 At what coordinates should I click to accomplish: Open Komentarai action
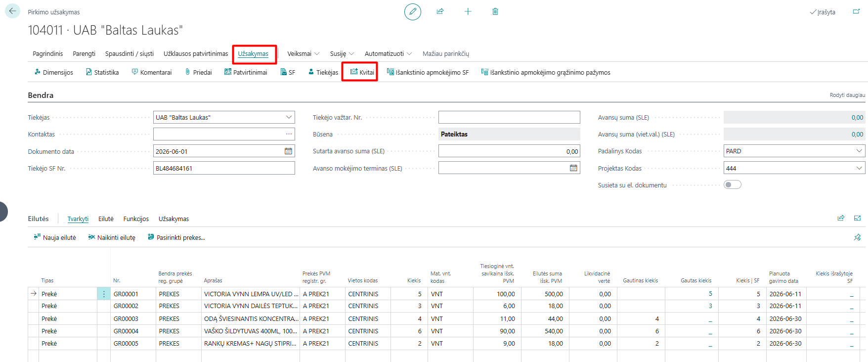[152, 72]
